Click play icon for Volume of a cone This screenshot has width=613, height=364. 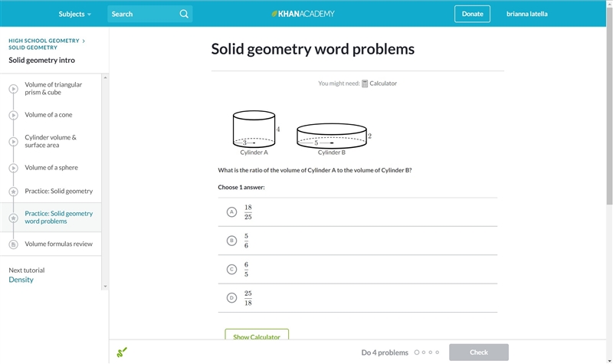click(13, 115)
